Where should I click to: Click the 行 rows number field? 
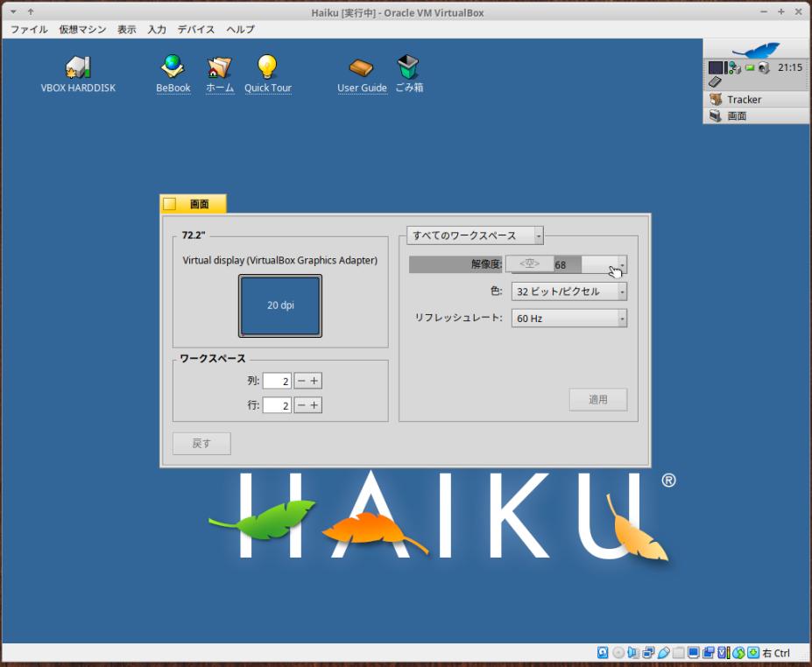[277, 405]
